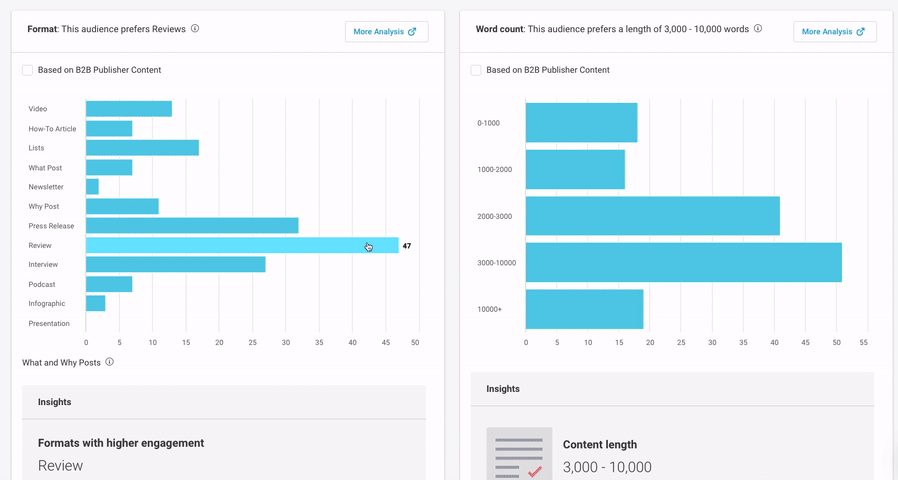Viewport: 898px width, 480px height.
Task: Click the info icon beside Word count title
Action: [758, 29]
